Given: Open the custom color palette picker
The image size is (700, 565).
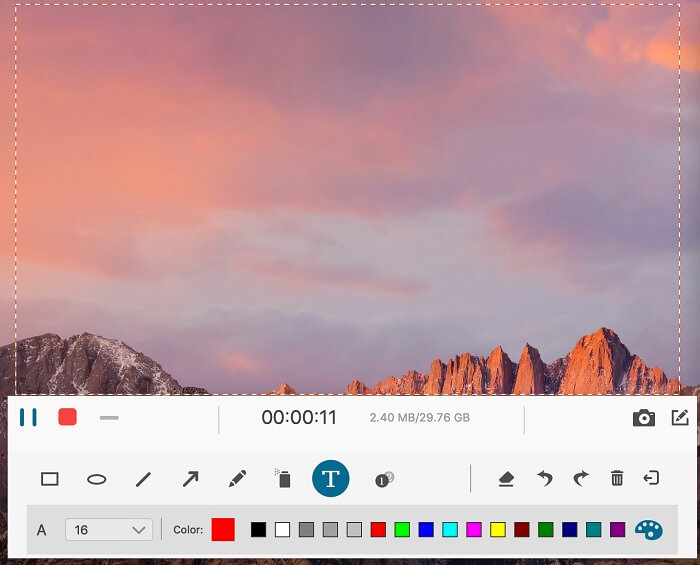Looking at the screenshot, I should 649,530.
